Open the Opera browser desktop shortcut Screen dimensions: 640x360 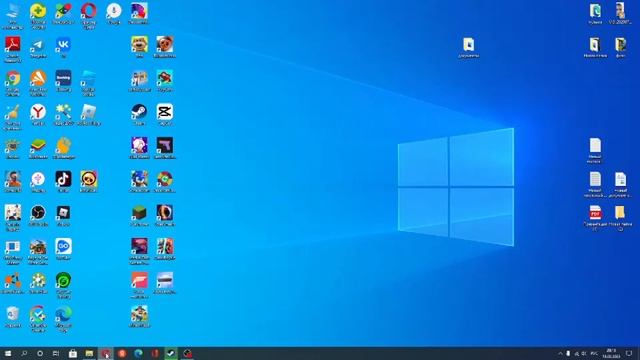tap(89, 16)
